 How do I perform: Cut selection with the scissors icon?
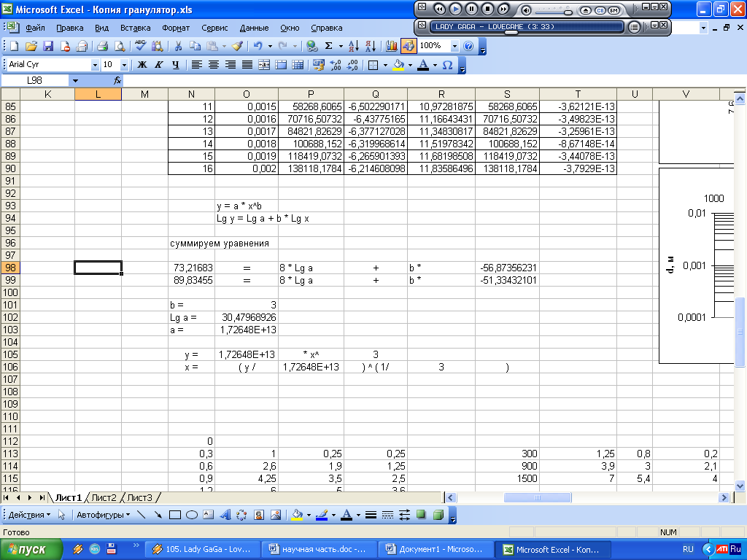(178, 46)
